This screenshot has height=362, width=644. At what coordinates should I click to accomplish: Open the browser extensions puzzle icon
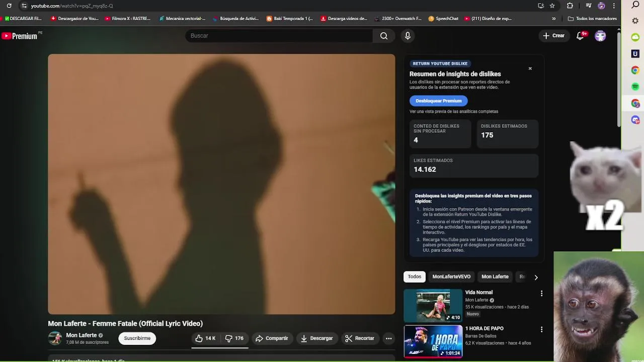(x=570, y=6)
